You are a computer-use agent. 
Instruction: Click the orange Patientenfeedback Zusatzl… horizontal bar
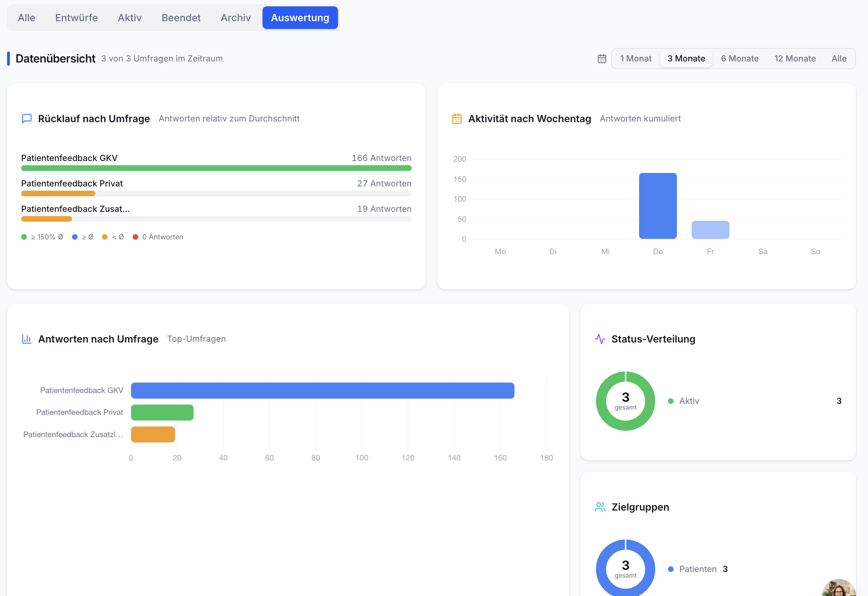point(153,435)
